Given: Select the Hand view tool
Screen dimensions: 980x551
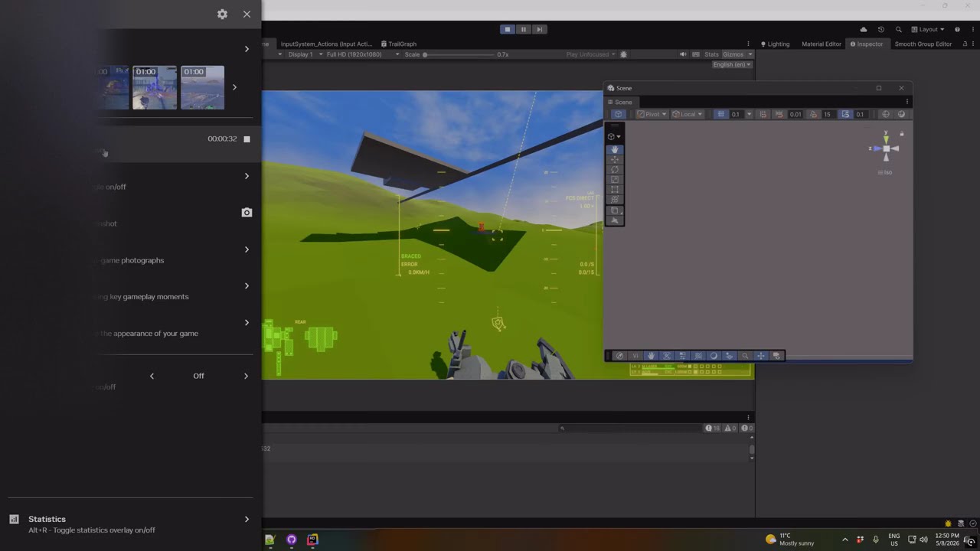Looking at the screenshot, I should point(615,149).
